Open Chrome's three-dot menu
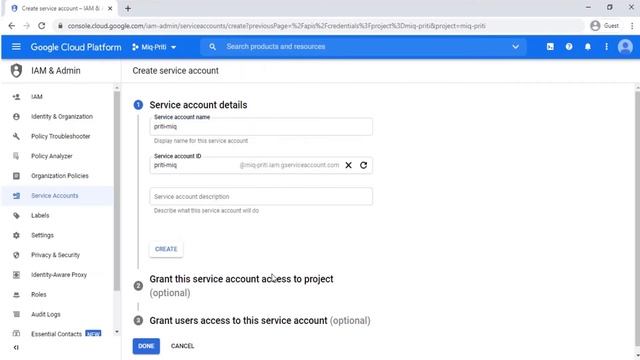Image resolution: width=640 pixels, height=360 pixels. [632, 26]
